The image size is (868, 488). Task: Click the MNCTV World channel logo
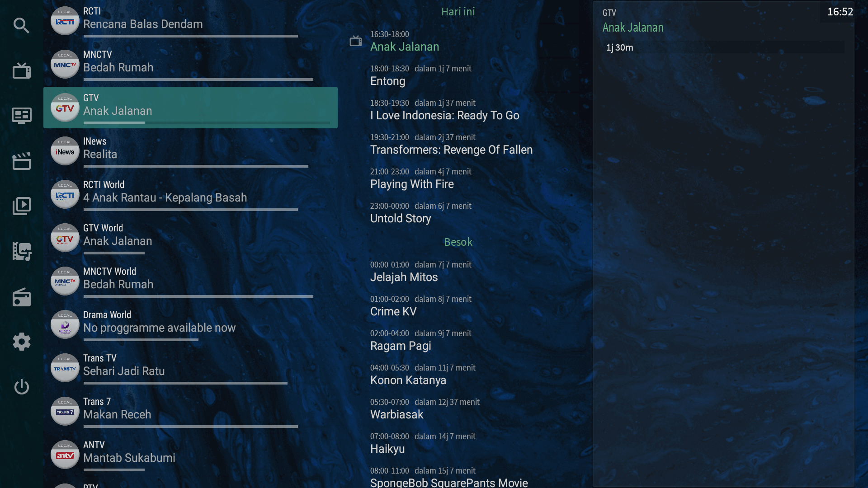(65, 281)
